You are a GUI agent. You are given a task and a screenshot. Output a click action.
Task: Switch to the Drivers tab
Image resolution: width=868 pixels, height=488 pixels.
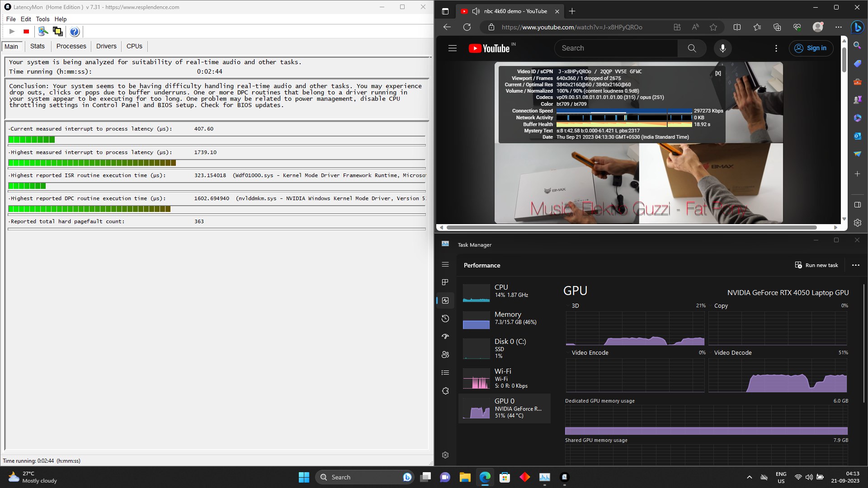point(106,46)
